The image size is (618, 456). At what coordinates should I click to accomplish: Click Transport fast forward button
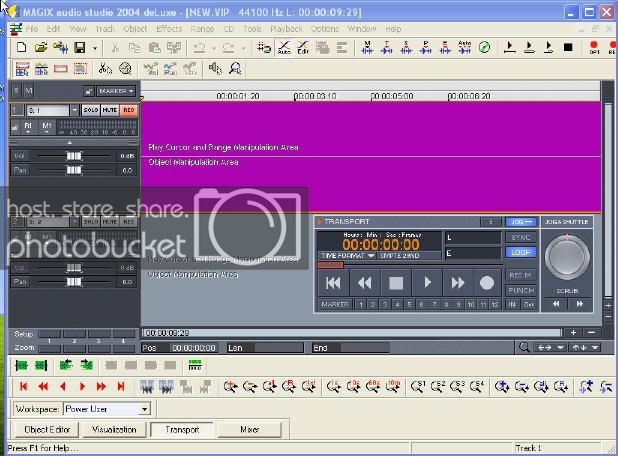[458, 283]
